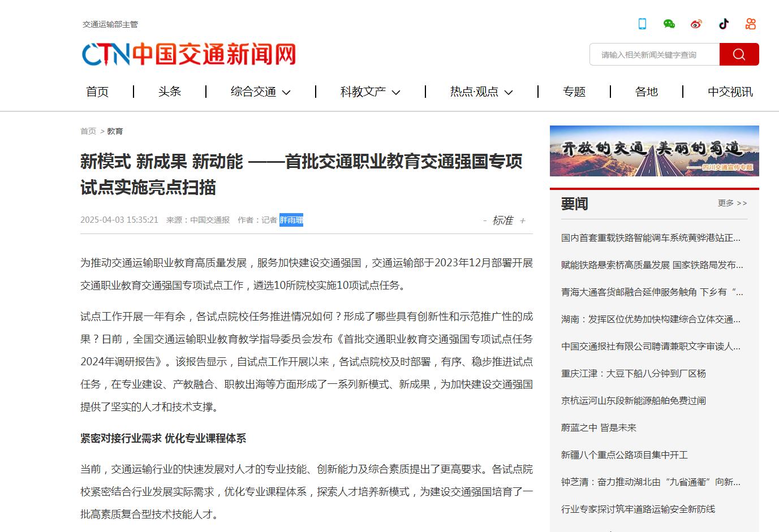
Task: Click the source text 来源：中国交通报
Action: click(x=198, y=220)
